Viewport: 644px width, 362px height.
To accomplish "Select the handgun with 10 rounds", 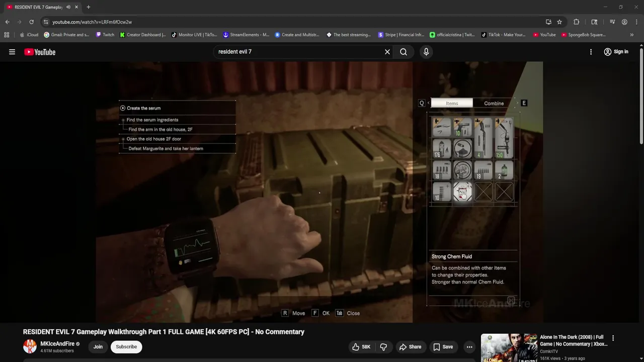I will click(462, 128).
